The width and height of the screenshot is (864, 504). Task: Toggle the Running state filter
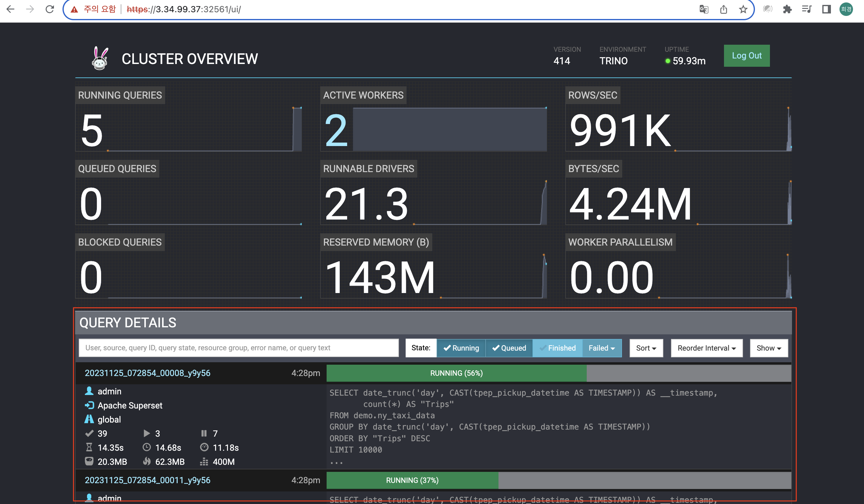point(461,348)
